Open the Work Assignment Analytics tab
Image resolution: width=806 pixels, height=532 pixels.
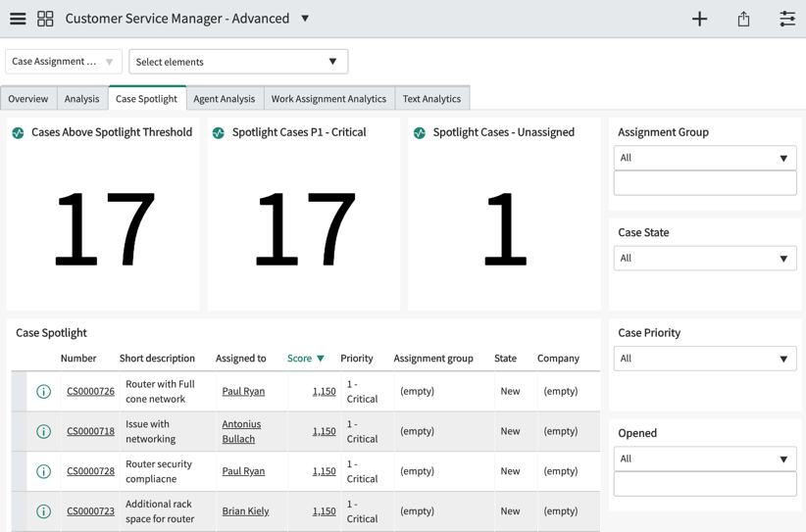click(x=329, y=99)
